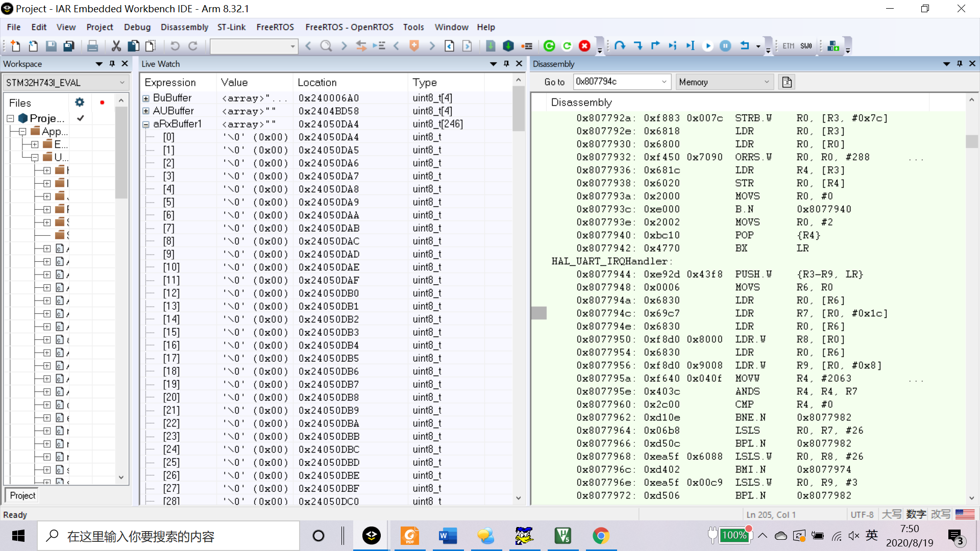
Task: Open Google Chrome from the taskbar
Action: [x=601, y=536]
